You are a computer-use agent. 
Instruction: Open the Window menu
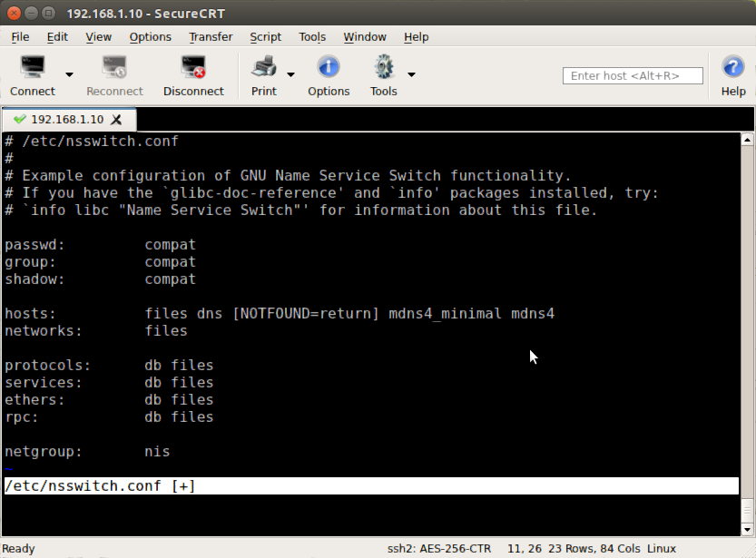pos(365,37)
